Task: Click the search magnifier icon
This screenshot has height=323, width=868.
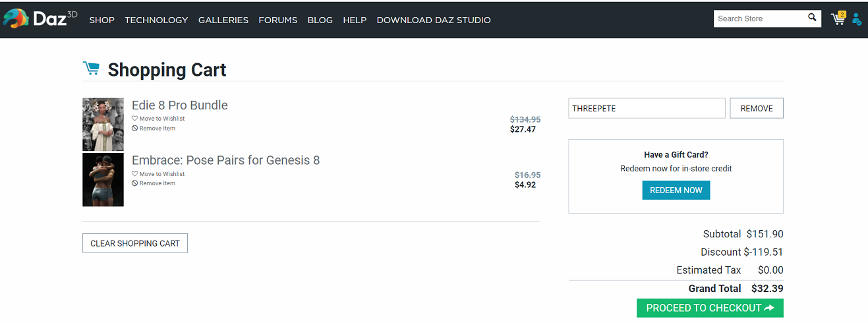Action: coord(812,18)
